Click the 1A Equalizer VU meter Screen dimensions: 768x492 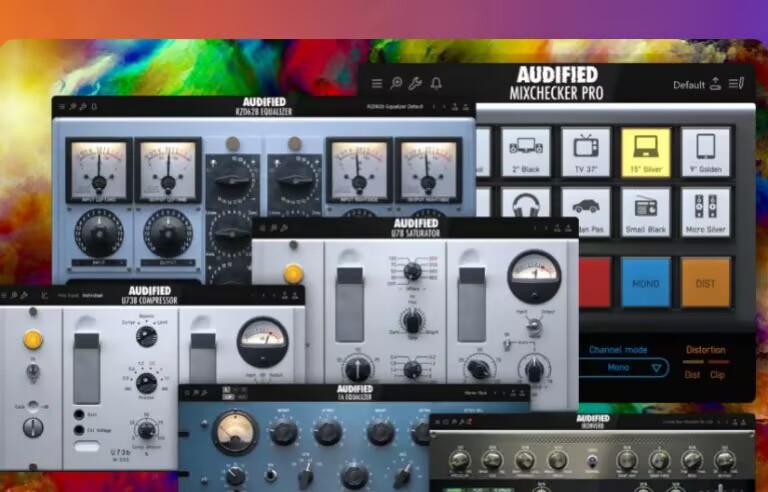click(236, 433)
